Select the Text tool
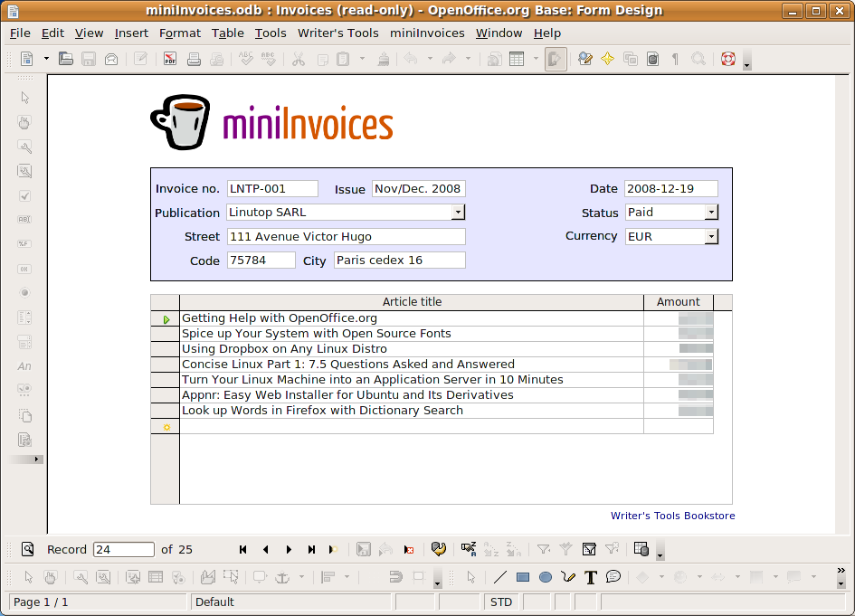Image resolution: width=855 pixels, height=616 pixels. tap(591, 577)
